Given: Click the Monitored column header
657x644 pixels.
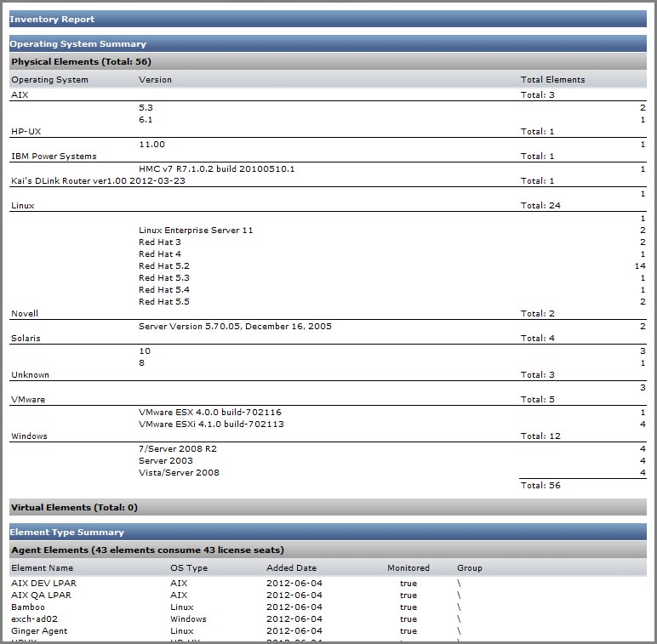Looking at the screenshot, I should (408, 568).
